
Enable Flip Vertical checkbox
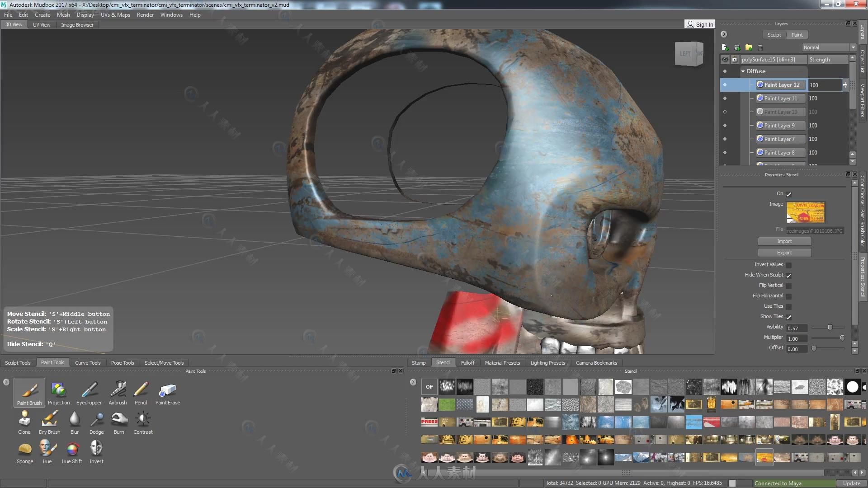click(788, 286)
